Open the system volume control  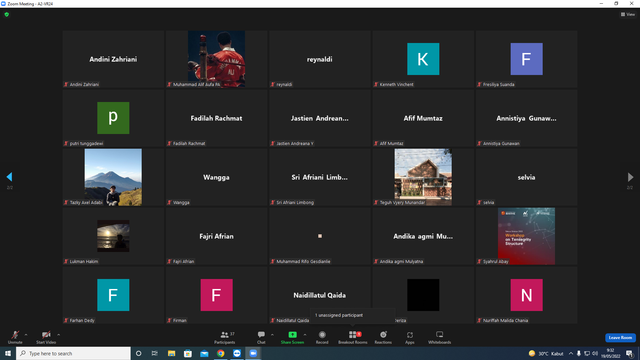click(595, 353)
